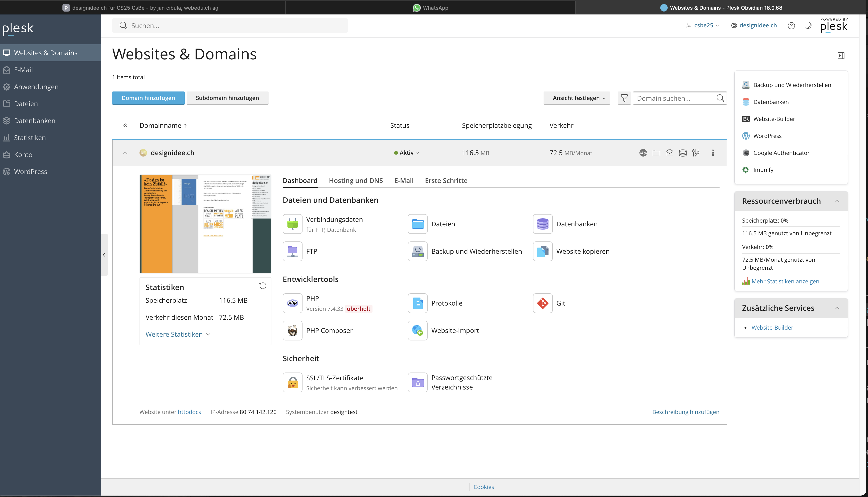
Task: Click the Domain hinzufügen button
Action: (148, 98)
